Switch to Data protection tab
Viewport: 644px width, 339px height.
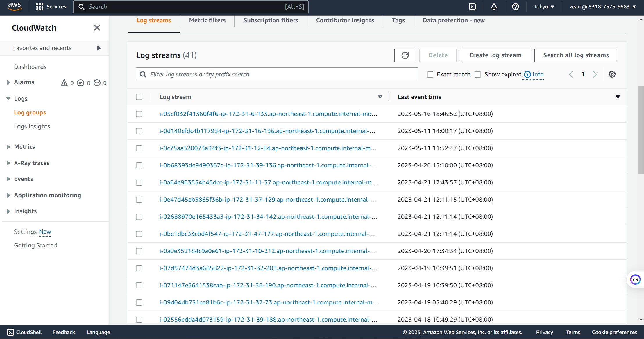point(454,20)
